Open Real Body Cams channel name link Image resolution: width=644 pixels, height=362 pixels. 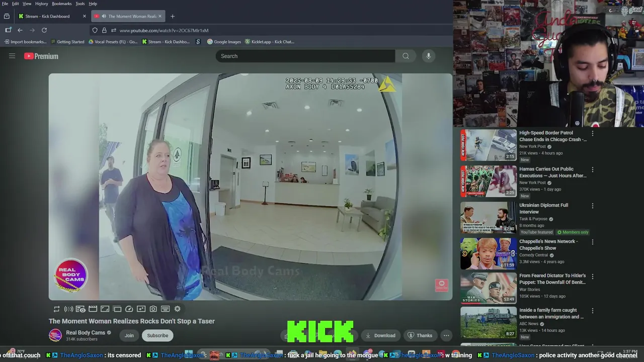(86, 332)
